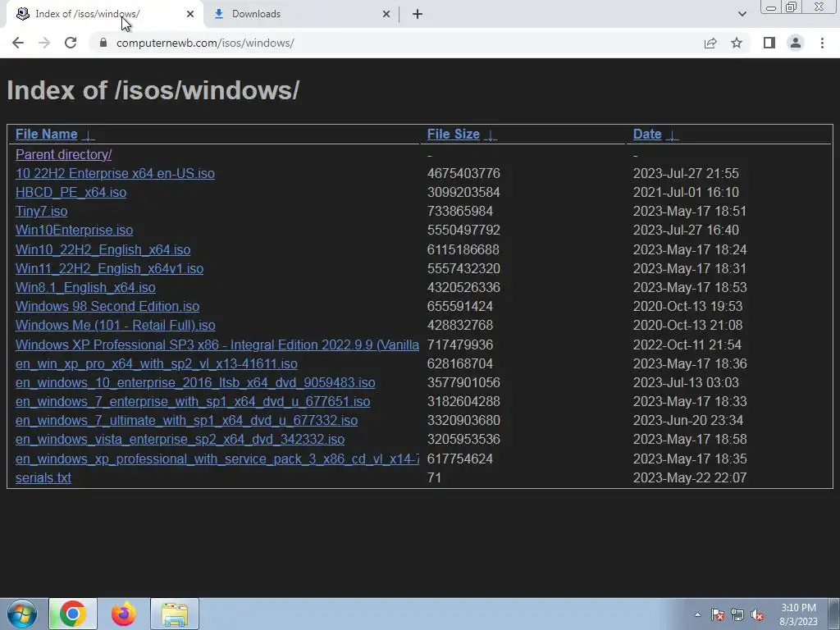Share this page icon in address bar

pos(710,43)
